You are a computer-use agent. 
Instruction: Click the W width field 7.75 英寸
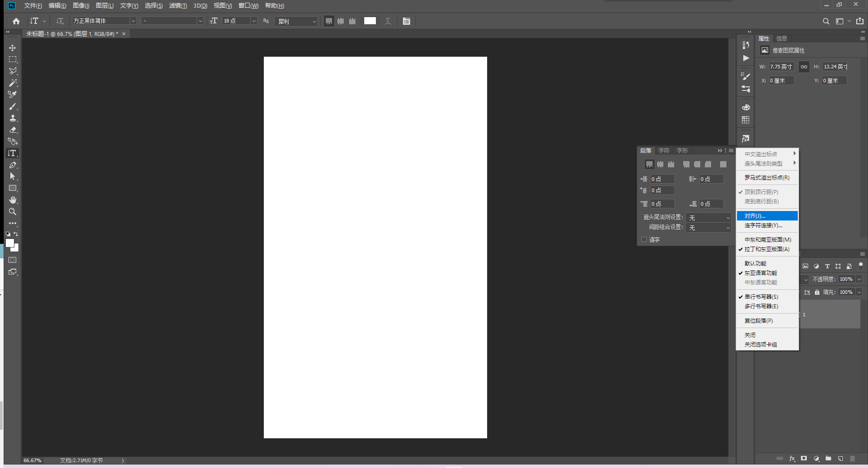781,67
